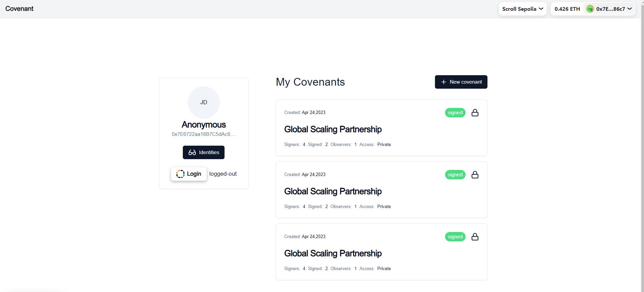Click the signed badge on third covenant card
This screenshot has height=292, width=644.
click(x=455, y=237)
